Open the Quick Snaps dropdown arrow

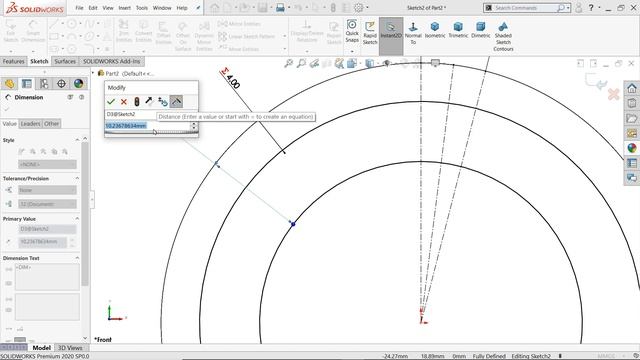pos(352,51)
